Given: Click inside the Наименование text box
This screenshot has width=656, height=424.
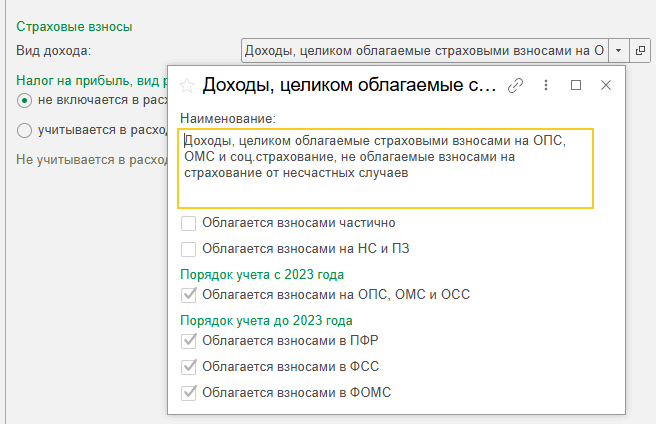Looking at the screenshot, I should [385, 168].
